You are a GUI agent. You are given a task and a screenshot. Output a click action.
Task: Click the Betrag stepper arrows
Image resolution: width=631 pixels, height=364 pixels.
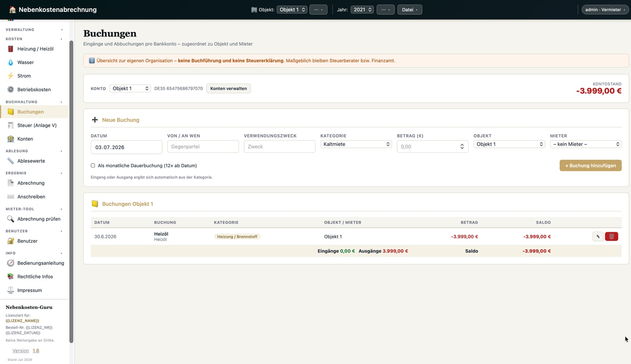[x=462, y=147]
